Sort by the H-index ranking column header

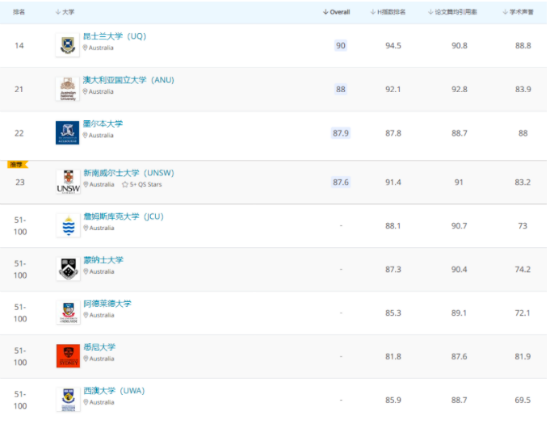[388, 12]
